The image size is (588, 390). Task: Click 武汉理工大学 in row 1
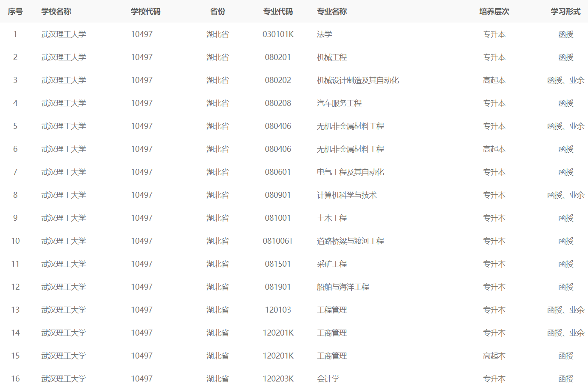click(x=63, y=34)
